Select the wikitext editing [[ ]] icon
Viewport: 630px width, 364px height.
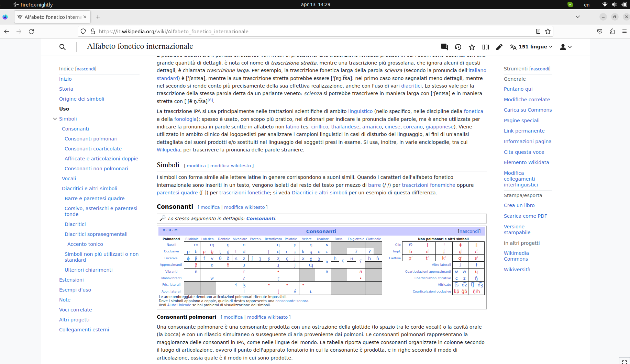(x=485, y=47)
